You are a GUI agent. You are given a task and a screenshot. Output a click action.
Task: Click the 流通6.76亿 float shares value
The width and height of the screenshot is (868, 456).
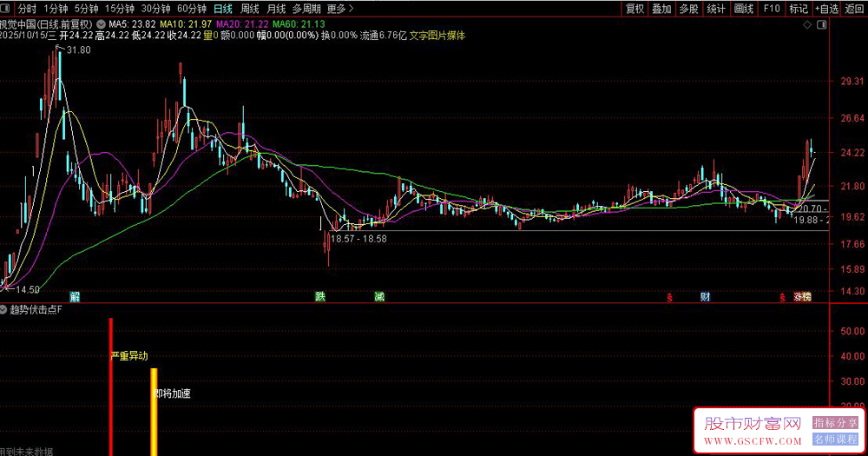(x=383, y=36)
